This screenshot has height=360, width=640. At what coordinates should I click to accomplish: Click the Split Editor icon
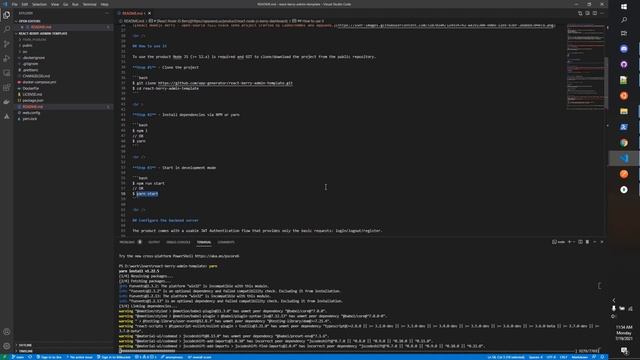pyautogui.click(x=595, y=13)
